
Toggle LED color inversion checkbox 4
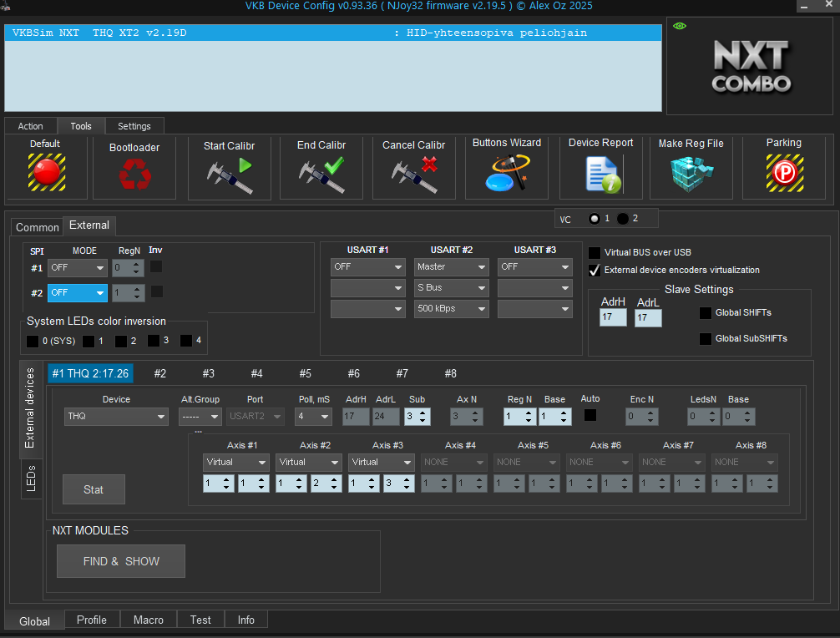point(186,341)
